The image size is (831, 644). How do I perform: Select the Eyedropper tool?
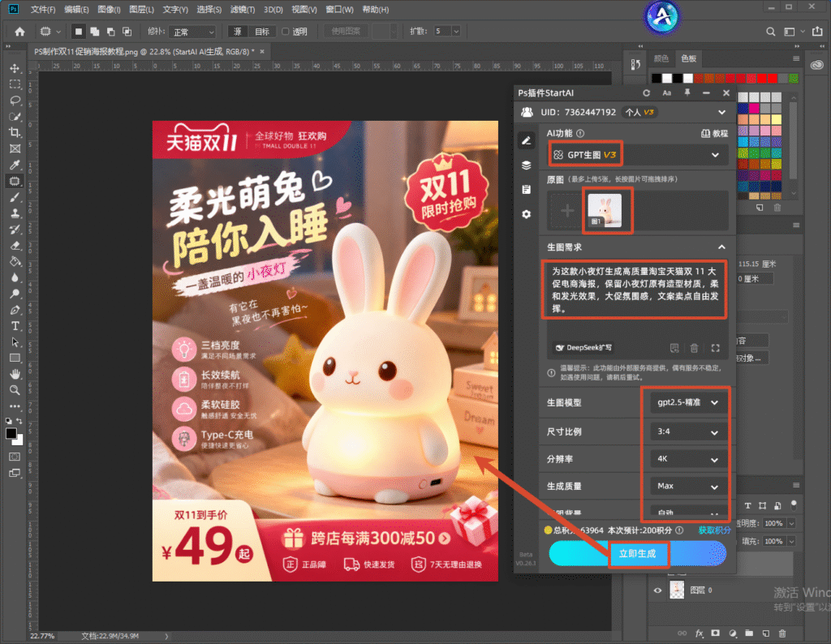coord(15,165)
